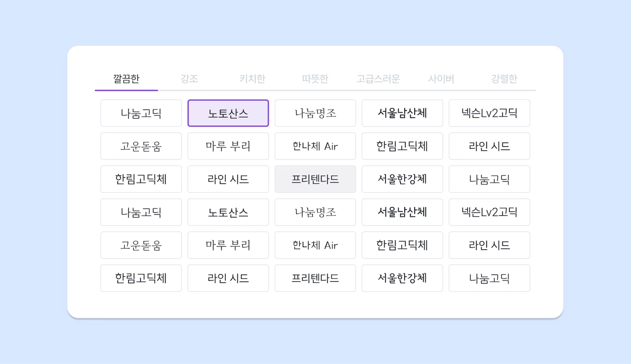Select 나눔명조 right of the purple 노토산스

(x=315, y=113)
